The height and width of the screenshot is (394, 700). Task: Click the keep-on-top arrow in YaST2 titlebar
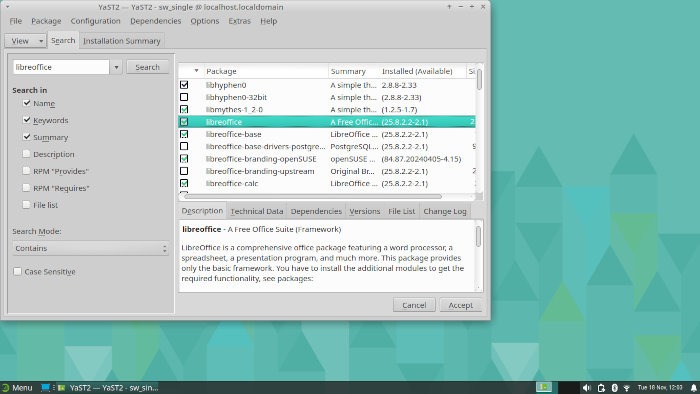click(449, 7)
